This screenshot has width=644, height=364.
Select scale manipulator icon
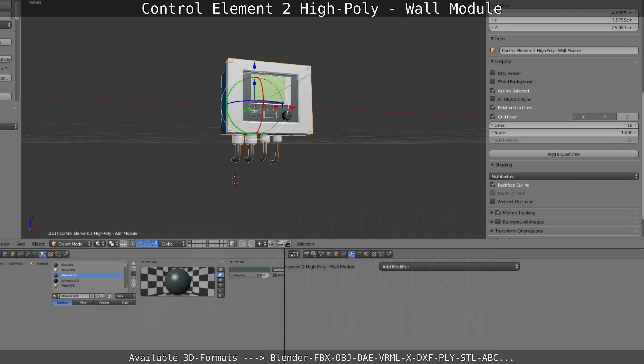(x=155, y=244)
